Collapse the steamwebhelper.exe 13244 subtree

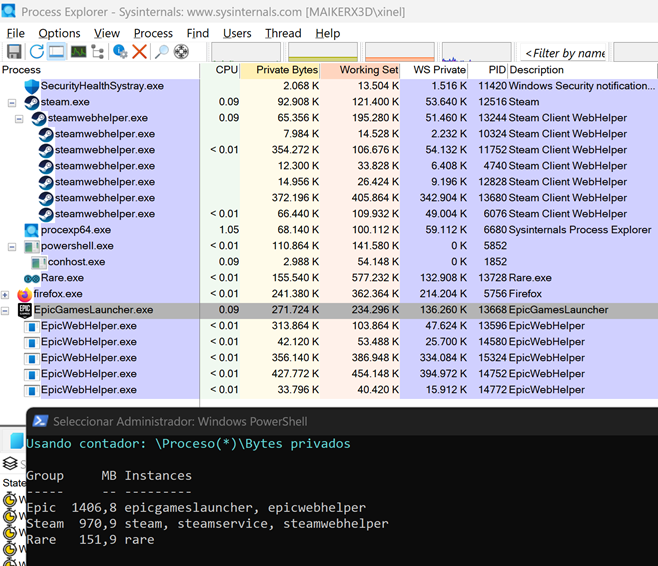pos(19,119)
